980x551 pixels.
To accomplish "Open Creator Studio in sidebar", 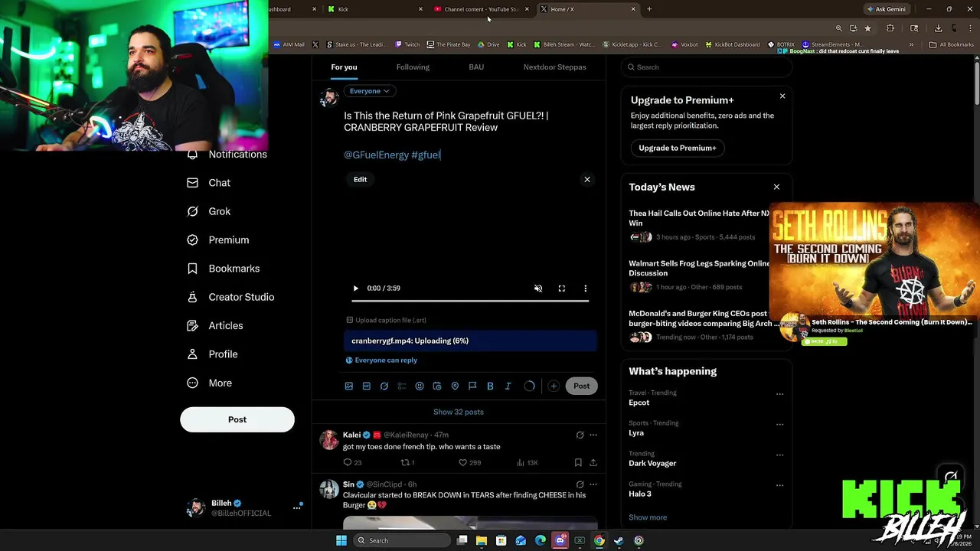I will point(230,297).
